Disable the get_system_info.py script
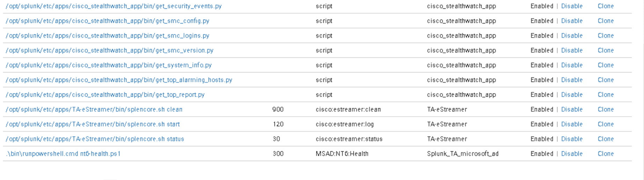Image resolution: width=644 pixels, height=180 pixels. (572, 65)
